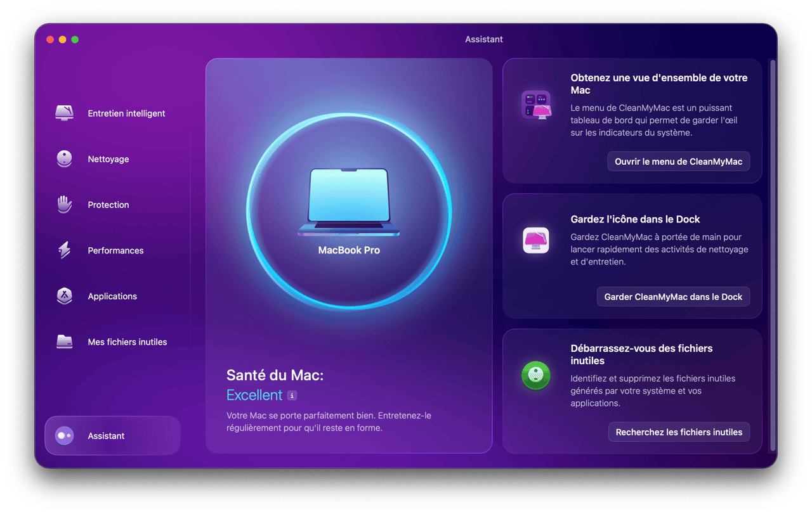Click the Mes fichiers inutiles folder icon
Image resolution: width=812 pixels, height=514 pixels.
click(64, 342)
